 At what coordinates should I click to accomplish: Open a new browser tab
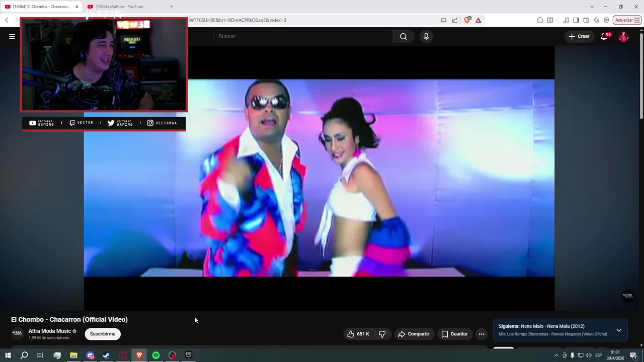point(172,7)
